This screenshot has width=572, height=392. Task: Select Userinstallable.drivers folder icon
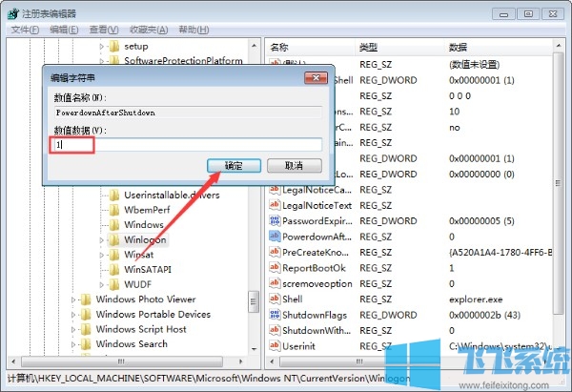tap(114, 196)
